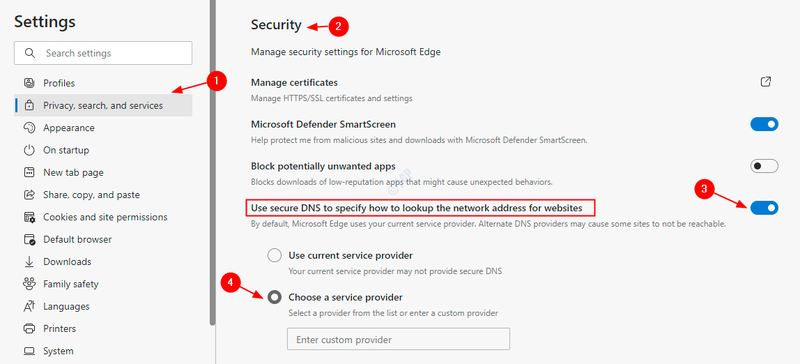800x364 pixels.
Task: Click the Appearance palette icon
Action: click(30, 128)
